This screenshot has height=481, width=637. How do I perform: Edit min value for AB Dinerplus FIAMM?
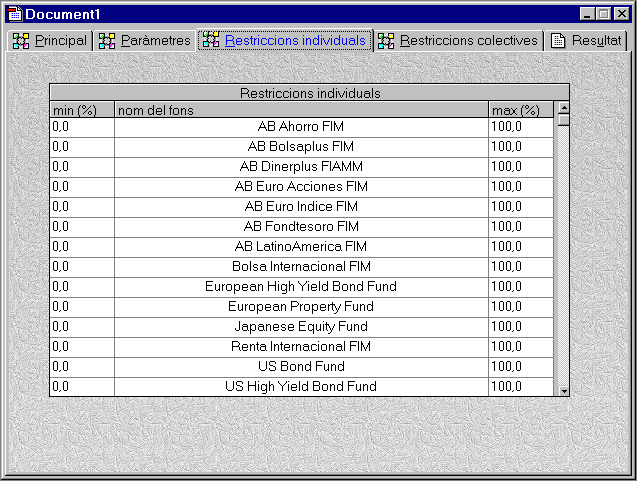pyautogui.click(x=82, y=167)
